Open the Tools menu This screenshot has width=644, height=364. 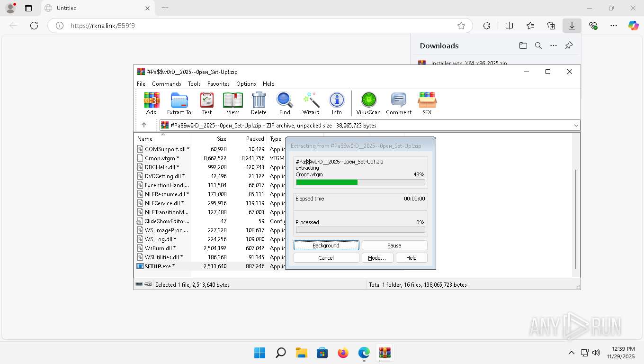pos(194,83)
